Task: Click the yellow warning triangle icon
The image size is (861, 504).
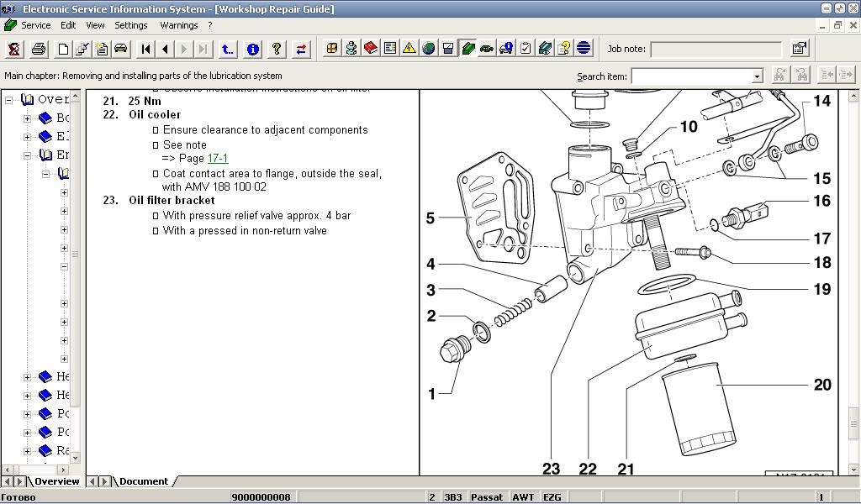Action: point(409,49)
